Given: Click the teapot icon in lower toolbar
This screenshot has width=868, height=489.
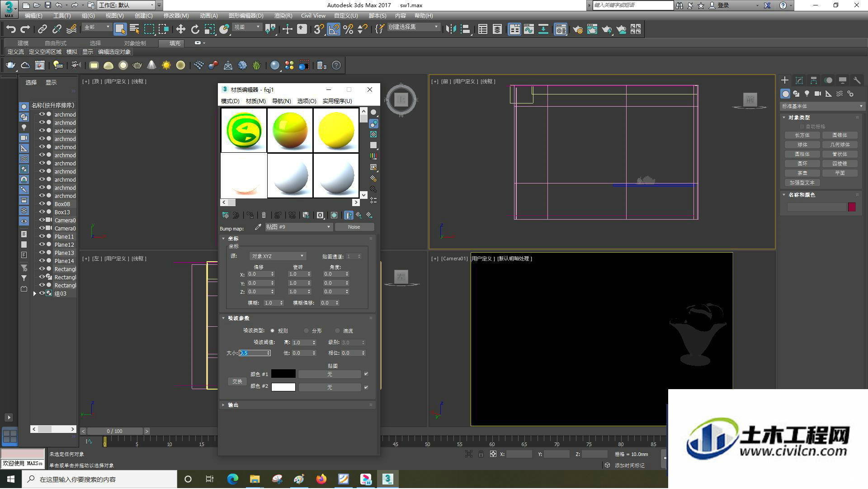Looking at the screenshot, I should point(10,66).
